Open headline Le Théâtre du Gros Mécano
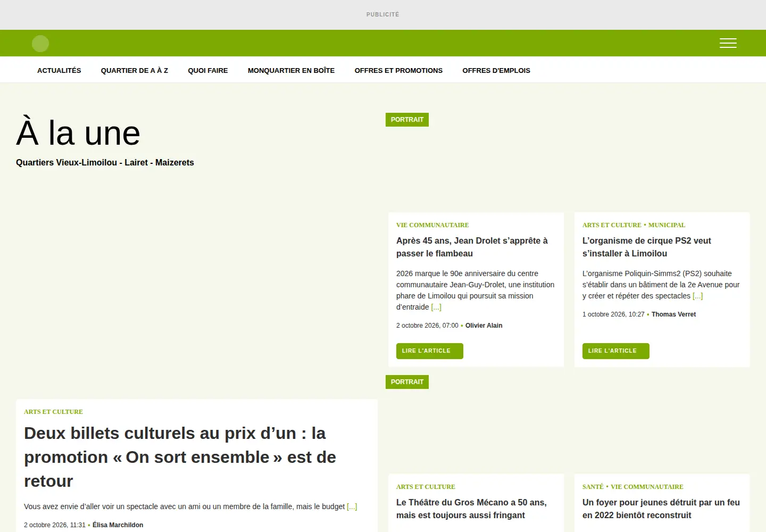This screenshot has height=532, width=766. tap(471, 509)
